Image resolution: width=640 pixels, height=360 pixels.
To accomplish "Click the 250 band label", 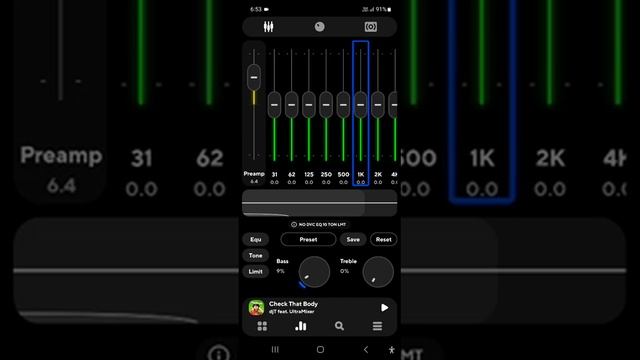I will (326, 174).
